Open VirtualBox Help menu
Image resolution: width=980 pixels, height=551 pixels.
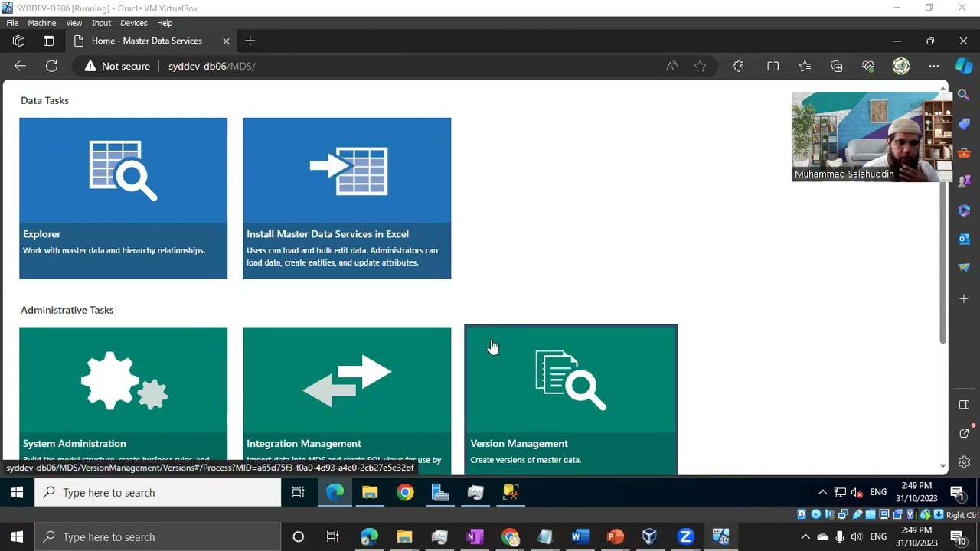(x=165, y=23)
